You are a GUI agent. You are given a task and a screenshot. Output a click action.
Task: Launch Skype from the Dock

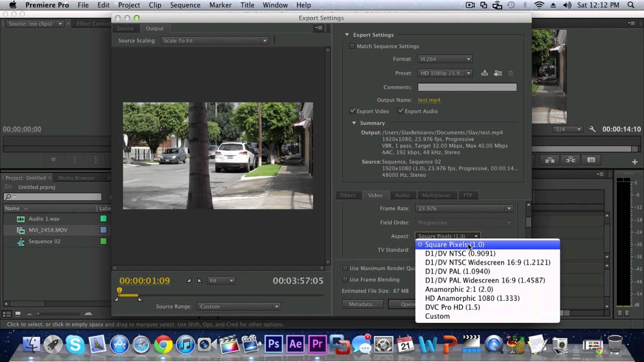[75, 345]
